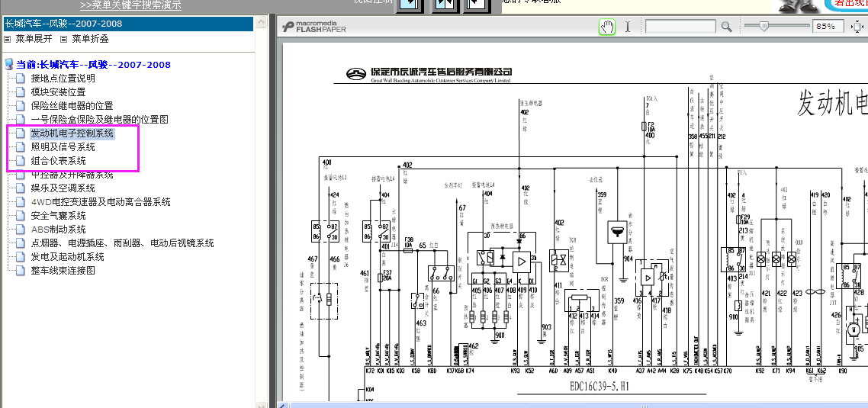Open 模块安装位置
Screen dimensions: 868x408
pos(58,92)
